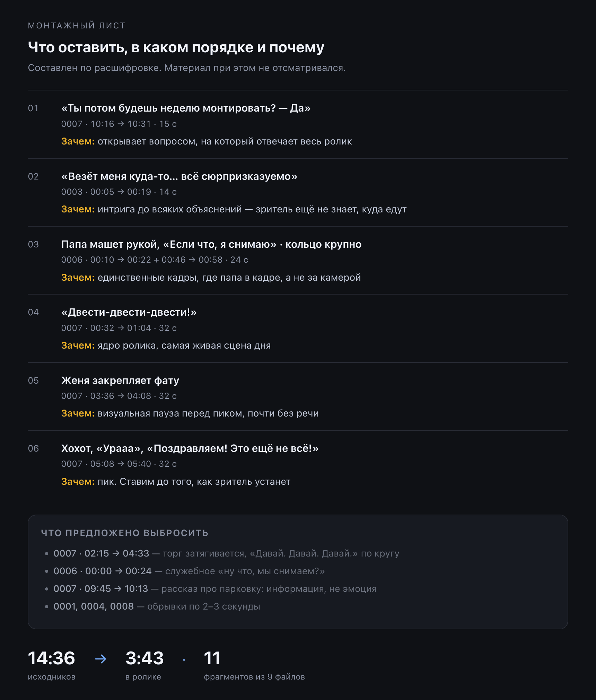Click the blue arrow between durations

pyautogui.click(x=100, y=659)
